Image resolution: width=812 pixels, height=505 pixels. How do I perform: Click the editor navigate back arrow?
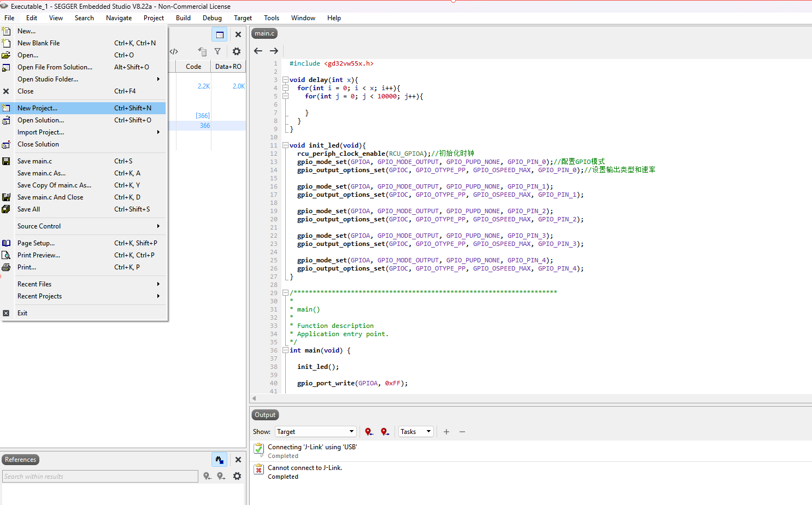click(x=258, y=51)
